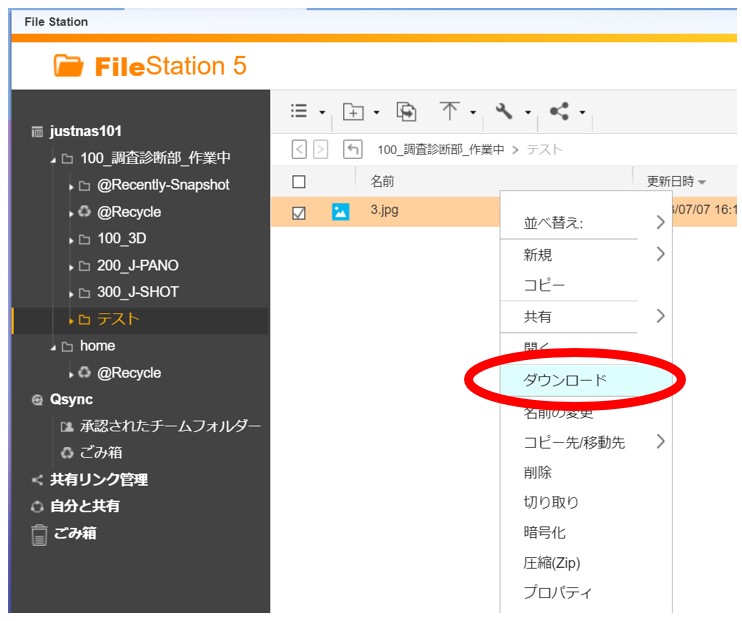Open 共有リンク管理 in sidebar
This screenshot has height=621, width=742.
[99, 480]
